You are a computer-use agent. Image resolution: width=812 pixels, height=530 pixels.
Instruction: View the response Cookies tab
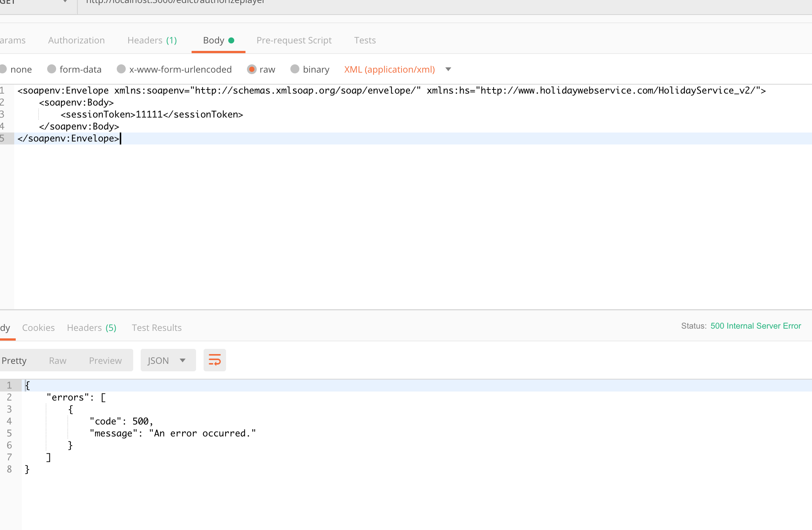pyautogui.click(x=38, y=328)
